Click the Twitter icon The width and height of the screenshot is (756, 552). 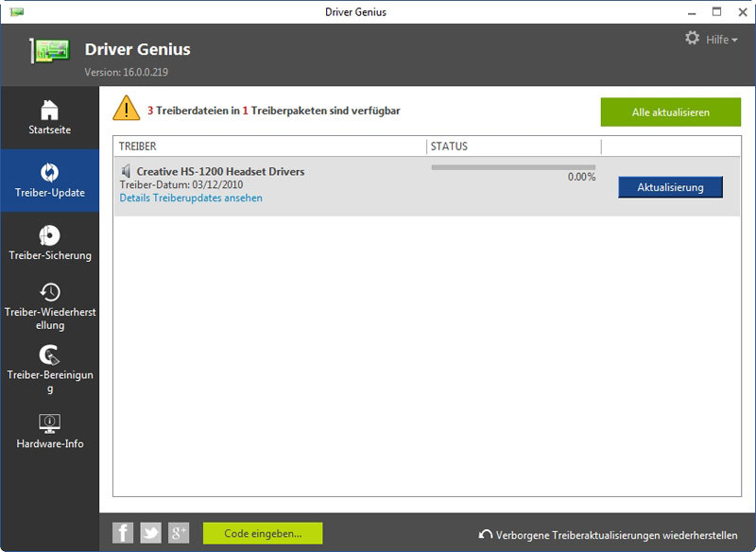(150, 533)
